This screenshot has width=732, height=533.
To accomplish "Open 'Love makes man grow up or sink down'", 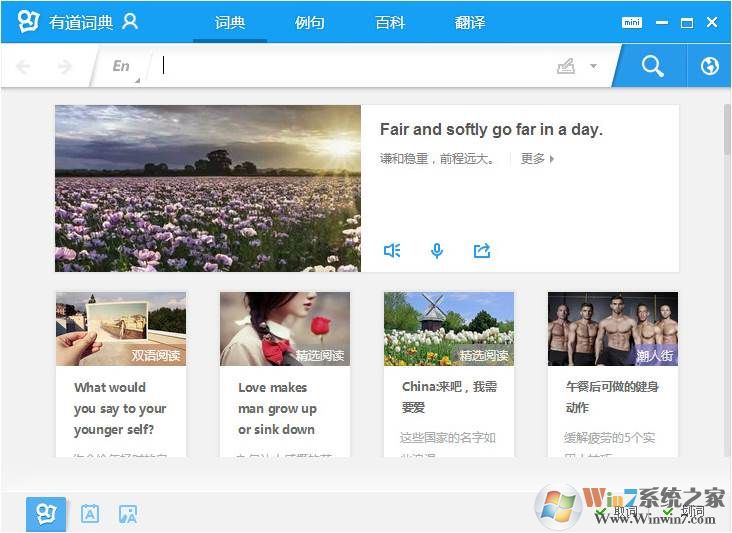I will [x=277, y=408].
